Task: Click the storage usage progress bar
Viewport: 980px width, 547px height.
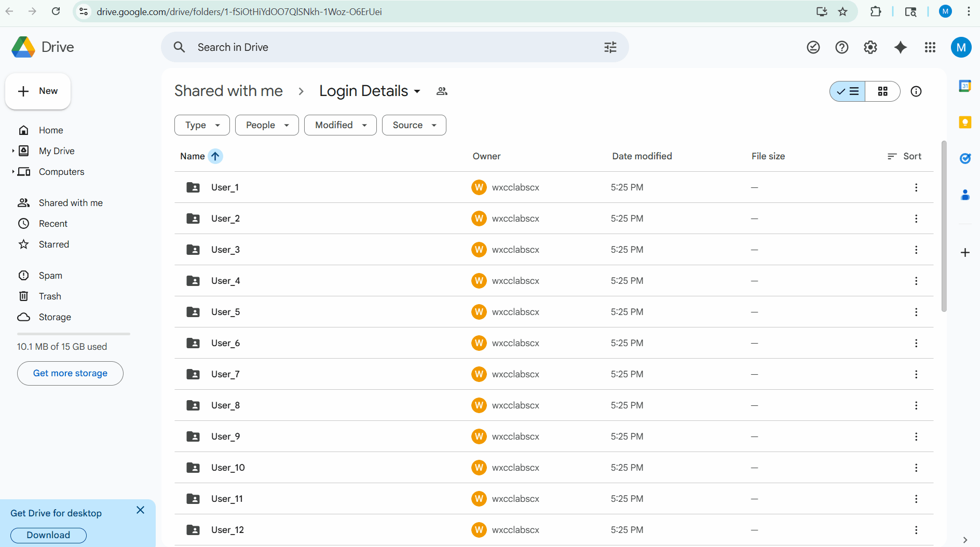Action: click(73, 334)
